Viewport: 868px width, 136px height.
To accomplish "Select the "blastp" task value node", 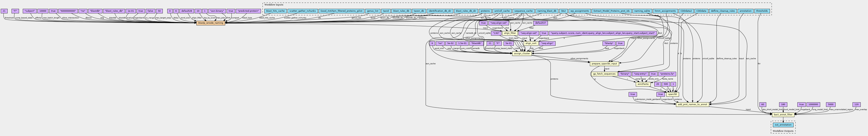I will pyautogui.click(x=609, y=43).
